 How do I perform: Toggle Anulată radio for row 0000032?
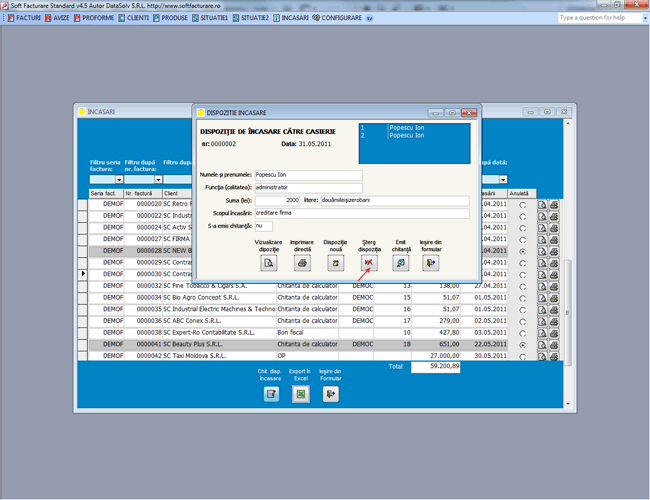[x=523, y=286]
